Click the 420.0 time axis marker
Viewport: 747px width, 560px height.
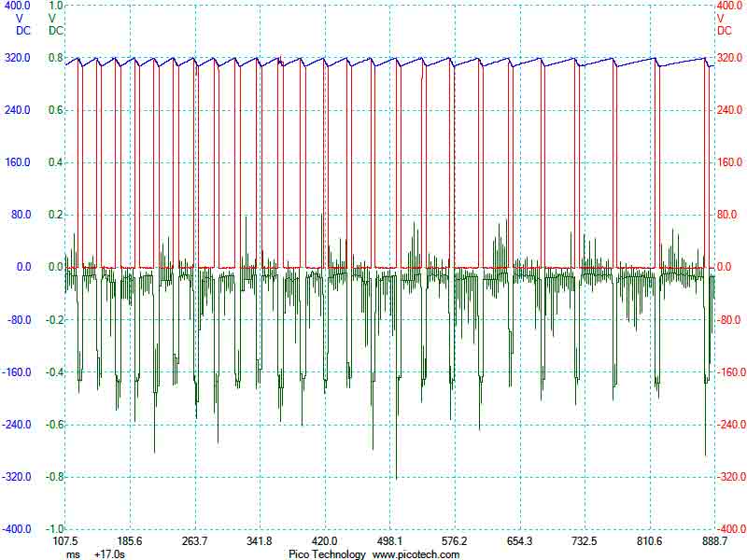click(x=324, y=541)
